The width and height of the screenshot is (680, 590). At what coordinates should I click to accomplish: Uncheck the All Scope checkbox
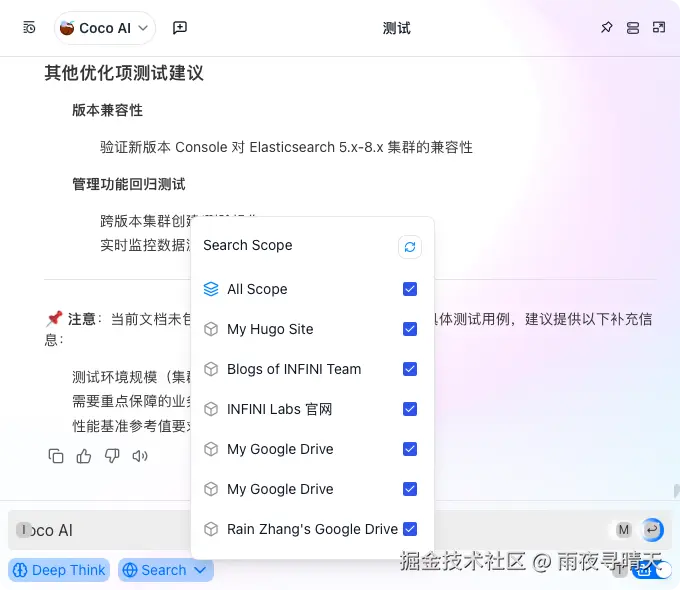click(410, 289)
